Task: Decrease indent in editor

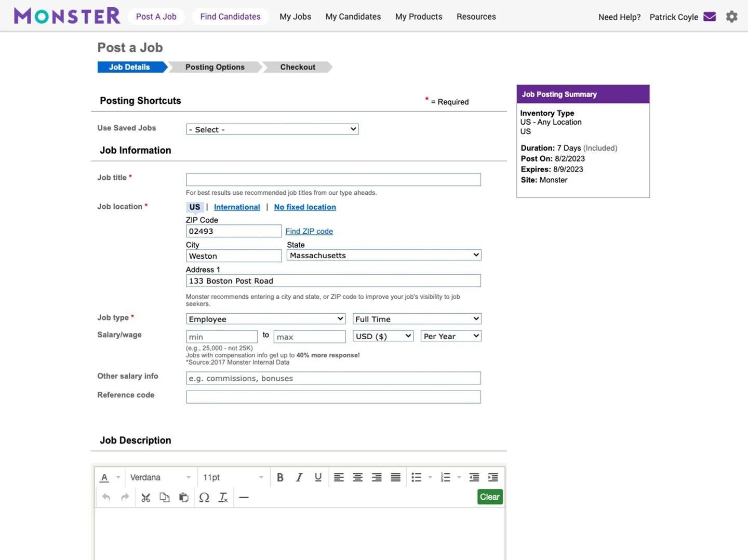Action: pos(474,477)
